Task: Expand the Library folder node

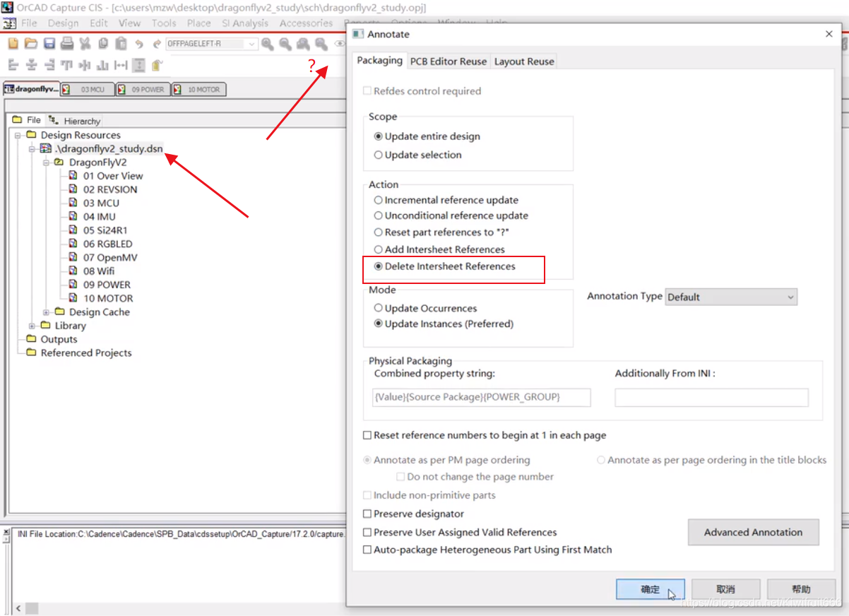Action: click(x=32, y=326)
